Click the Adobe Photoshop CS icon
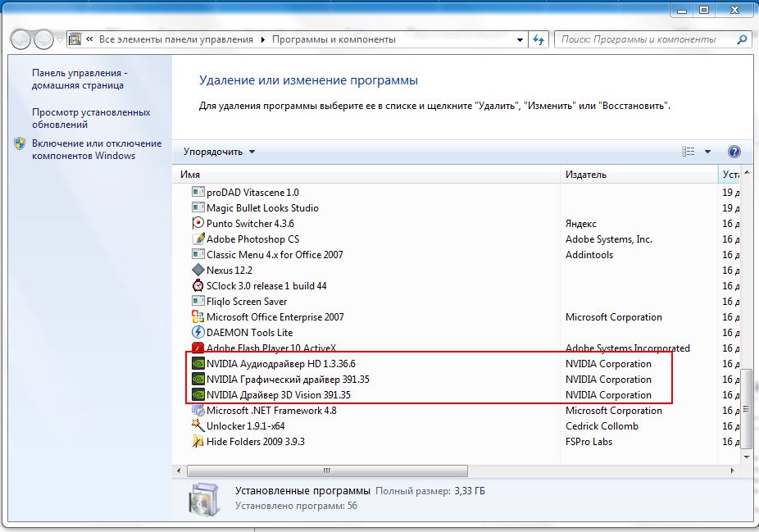Viewport: 759px width, 532px height. coord(198,239)
